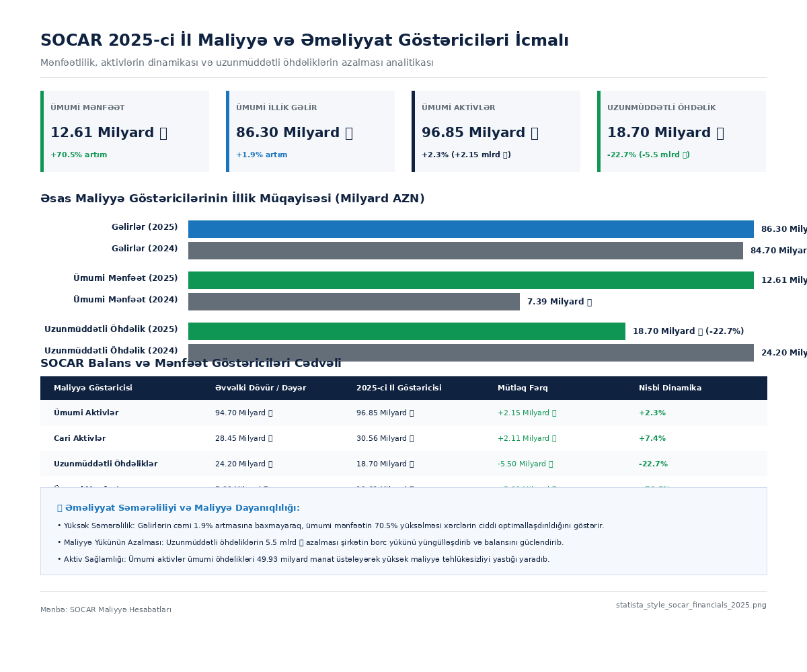Click the "Aktiv Sağlamlığı" bullet point
Image resolution: width=807 pixels, height=672 pixels.
click(303, 560)
